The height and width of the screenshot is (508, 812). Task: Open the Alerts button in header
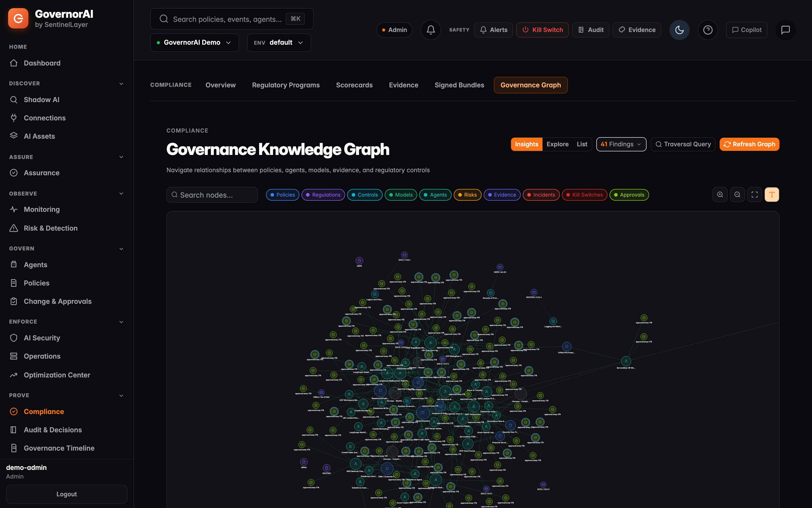point(493,30)
